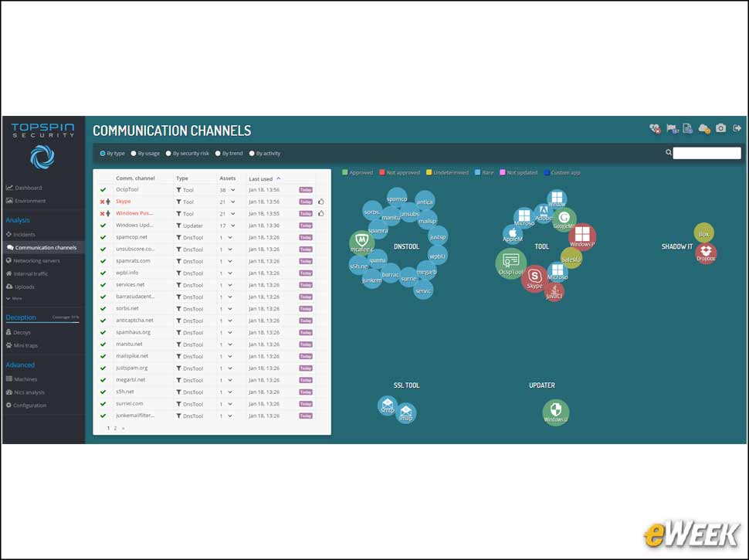Select the Smtp envelope bubble under SSL Tool
749x560 pixels.
click(x=388, y=406)
